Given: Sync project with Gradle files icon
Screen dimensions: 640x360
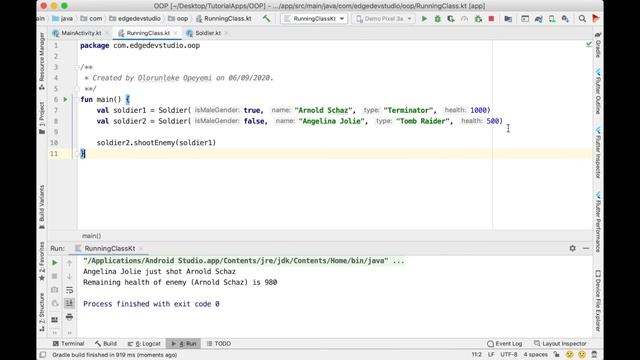Looking at the screenshot, I should tap(538, 19).
